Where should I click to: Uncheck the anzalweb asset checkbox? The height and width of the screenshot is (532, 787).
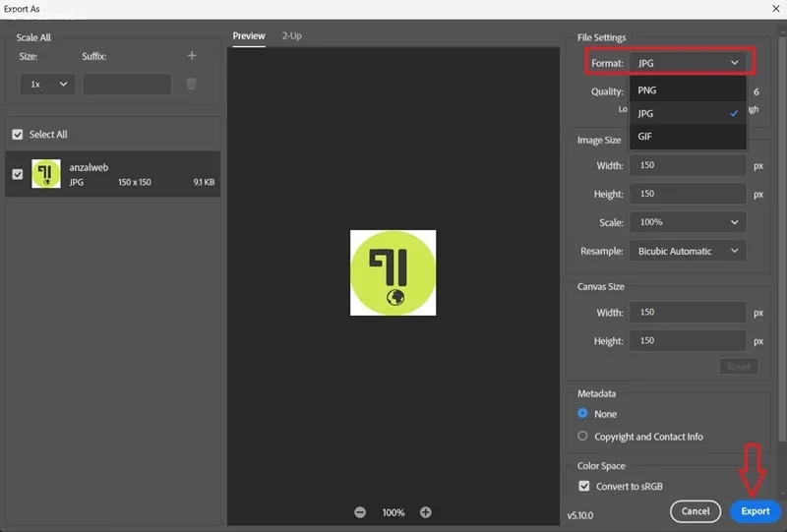(x=18, y=174)
